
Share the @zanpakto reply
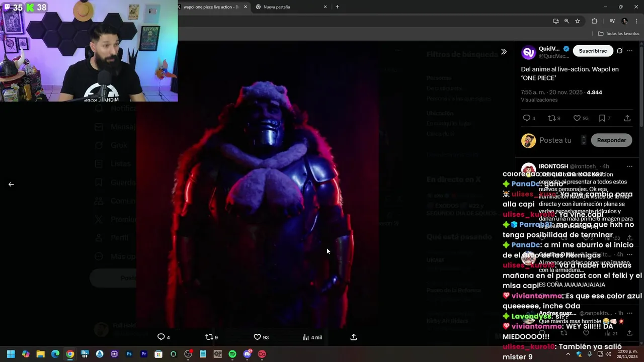point(629,333)
